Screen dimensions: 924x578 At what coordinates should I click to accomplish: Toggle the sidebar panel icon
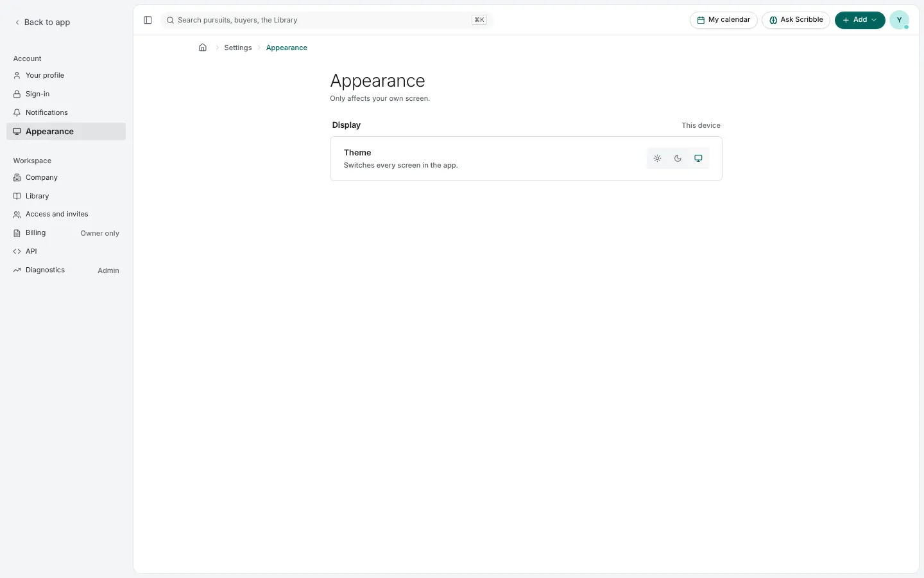click(x=148, y=20)
